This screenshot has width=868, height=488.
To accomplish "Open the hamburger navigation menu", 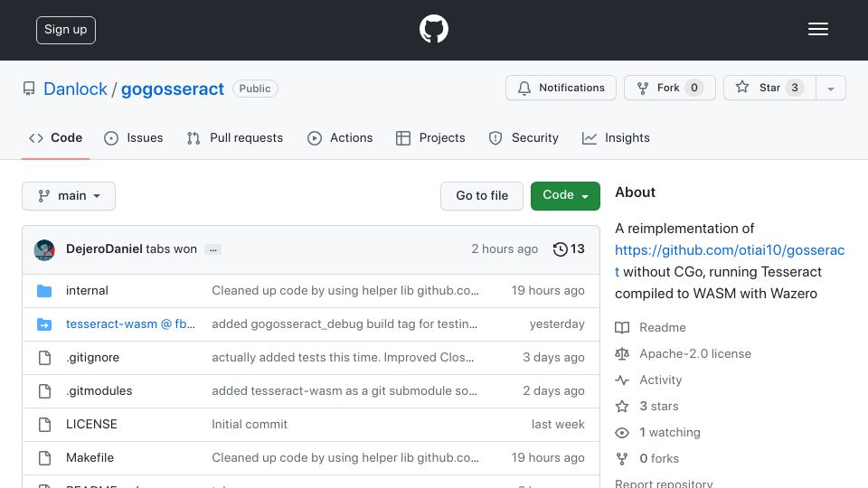I will click(817, 29).
